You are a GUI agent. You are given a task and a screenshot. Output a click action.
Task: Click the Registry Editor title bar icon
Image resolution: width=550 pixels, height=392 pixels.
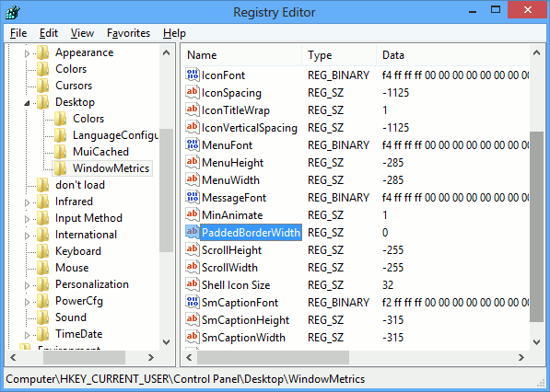13,12
